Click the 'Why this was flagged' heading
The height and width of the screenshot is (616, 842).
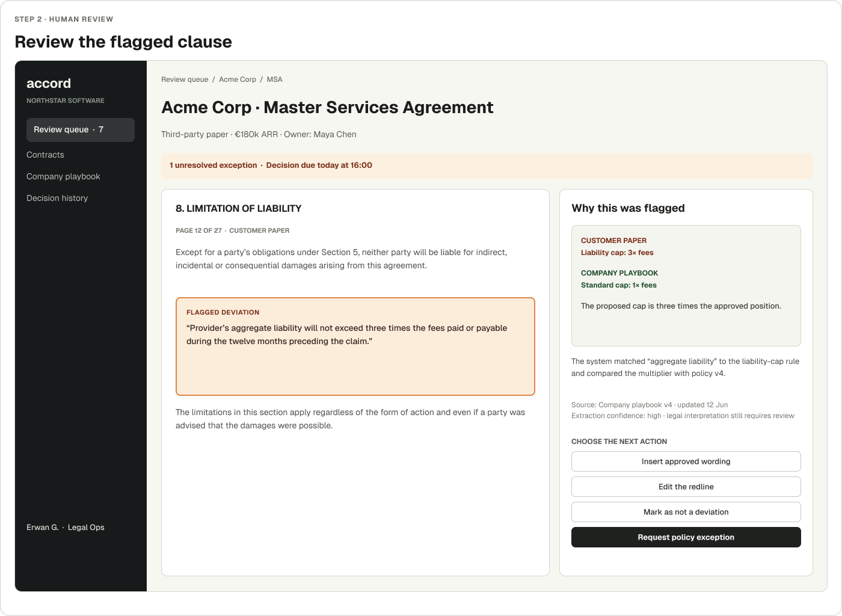[x=628, y=208]
